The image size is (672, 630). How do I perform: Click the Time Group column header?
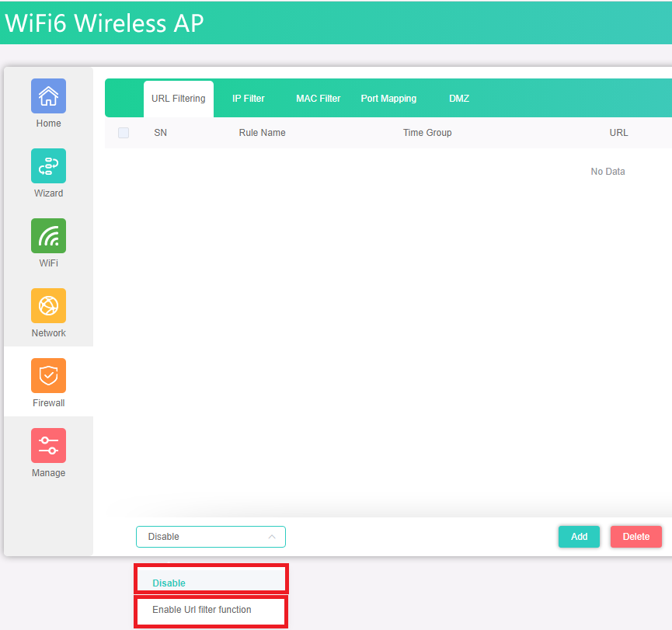[427, 133]
